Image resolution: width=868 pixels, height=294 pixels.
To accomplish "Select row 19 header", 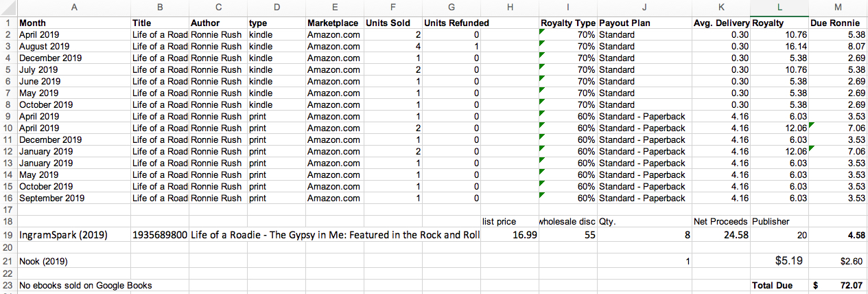I will pyautogui.click(x=8, y=235).
